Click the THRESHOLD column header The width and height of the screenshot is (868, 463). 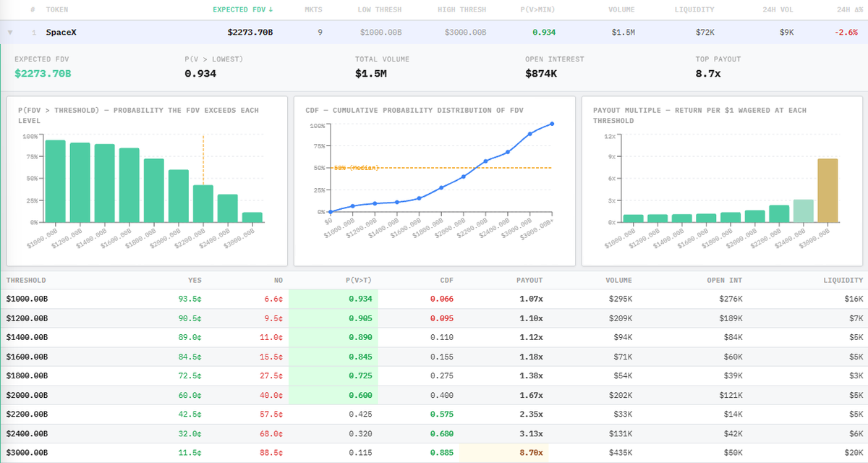pos(26,280)
